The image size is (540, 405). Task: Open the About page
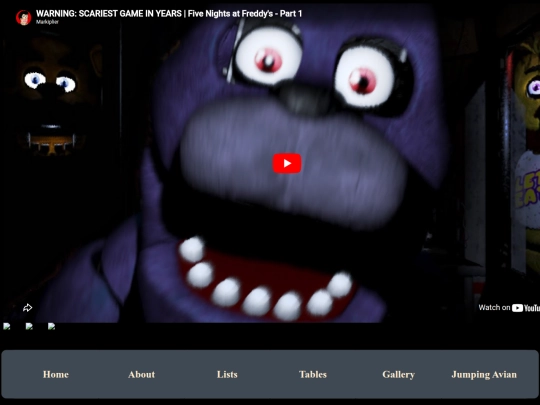(x=142, y=374)
